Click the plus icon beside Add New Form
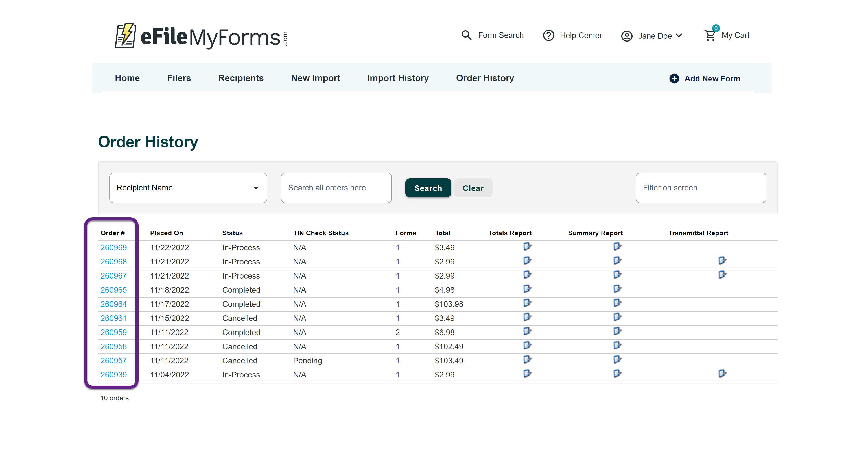 (674, 79)
